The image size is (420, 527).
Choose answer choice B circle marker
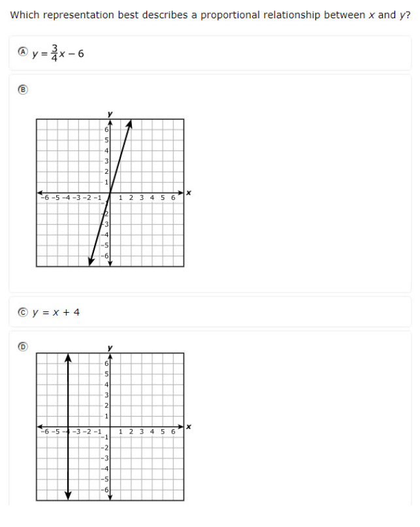pos(22,91)
